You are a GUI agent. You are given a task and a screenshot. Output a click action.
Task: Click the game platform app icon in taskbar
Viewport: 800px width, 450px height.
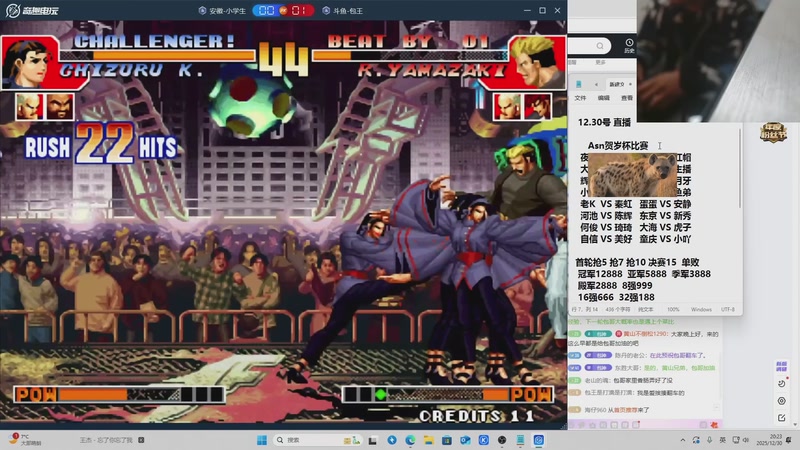[539, 440]
